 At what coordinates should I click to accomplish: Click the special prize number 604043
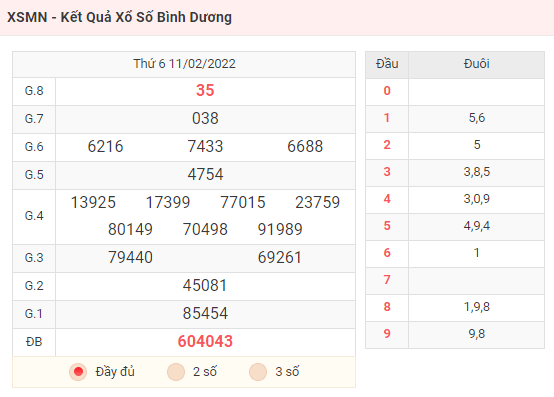(205, 342)
